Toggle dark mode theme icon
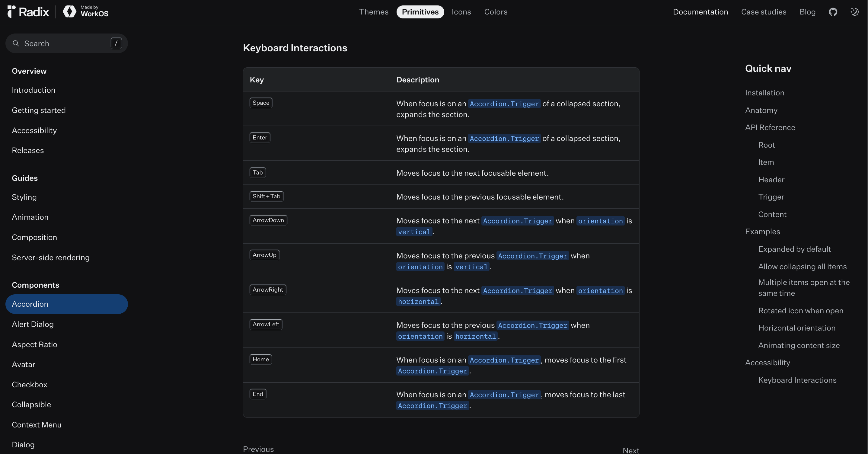The height and width of the screenshot is (454, 868). click(x=854, y=12)
